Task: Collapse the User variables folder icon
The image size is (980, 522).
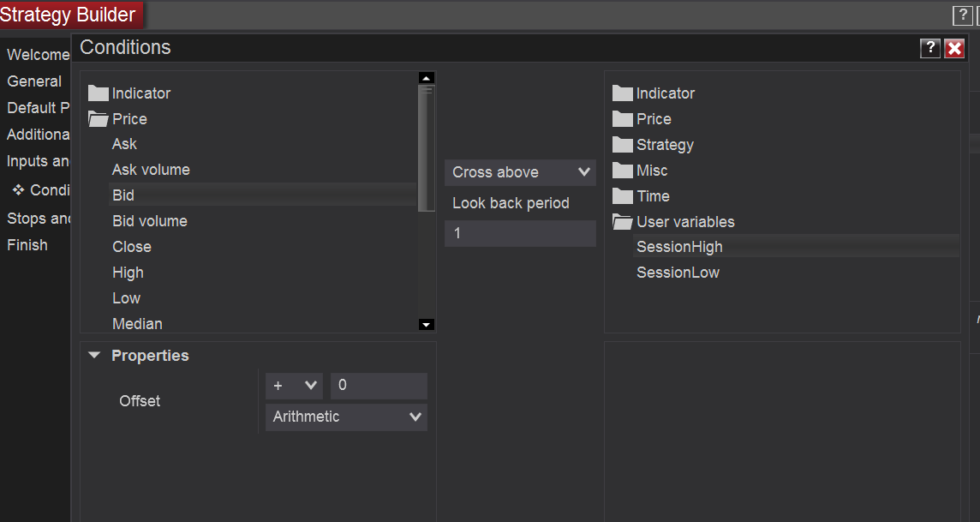Action: coord(623,222)
